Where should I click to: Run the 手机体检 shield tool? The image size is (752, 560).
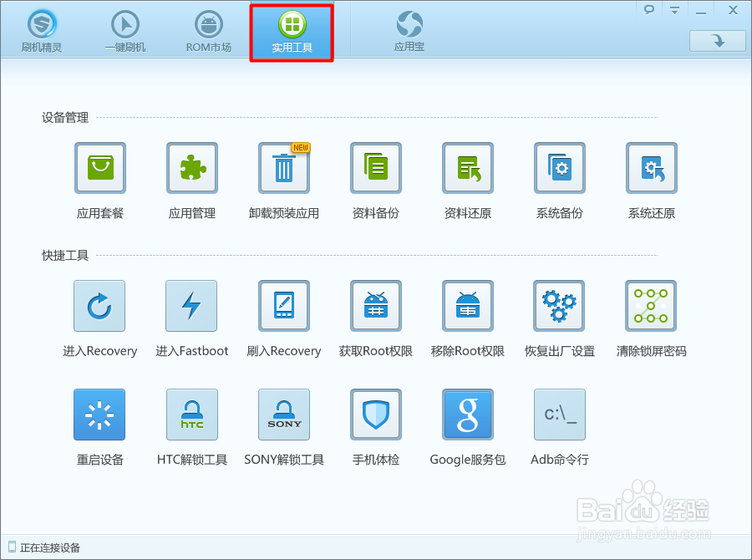(375, 415)
